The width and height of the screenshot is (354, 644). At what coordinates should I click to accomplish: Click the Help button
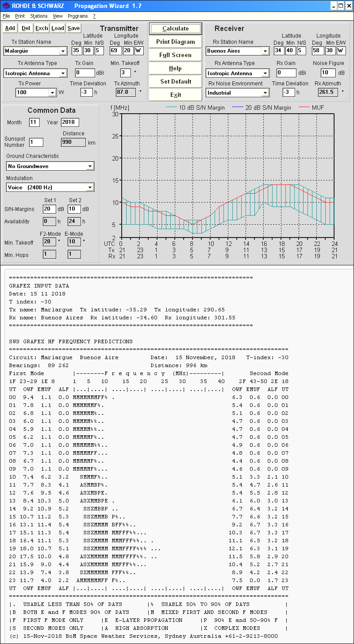pyautogui.click(x=175, y=68)
